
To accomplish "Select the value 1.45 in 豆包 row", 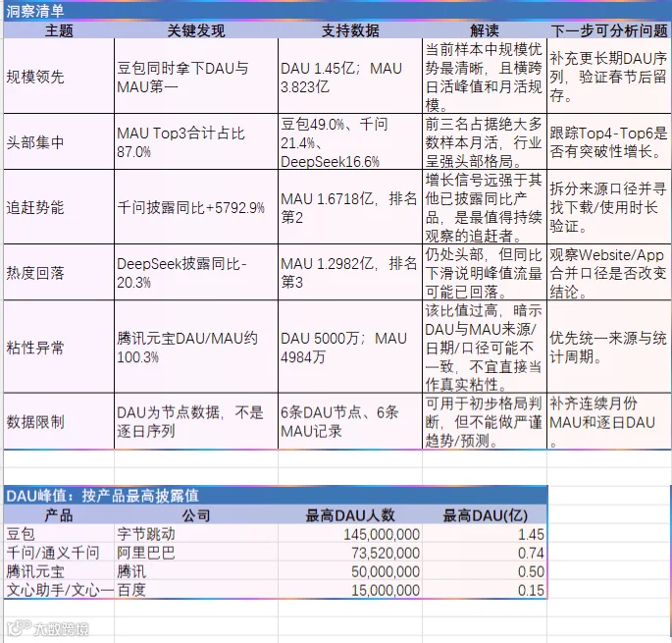I will coord(485,534).
